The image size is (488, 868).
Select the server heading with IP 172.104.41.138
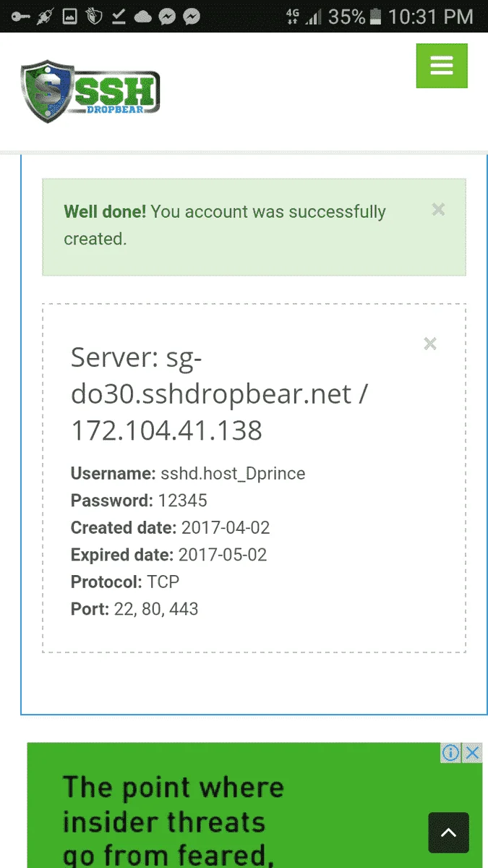220,394
